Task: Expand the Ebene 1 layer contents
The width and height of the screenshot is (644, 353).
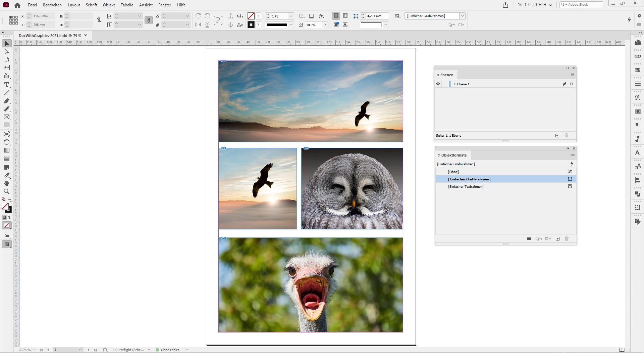Action: coord(454,84)
